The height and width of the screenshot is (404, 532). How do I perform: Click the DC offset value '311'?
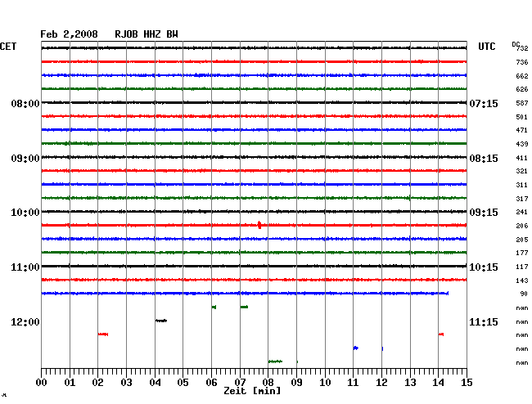(x=522, y=185)
